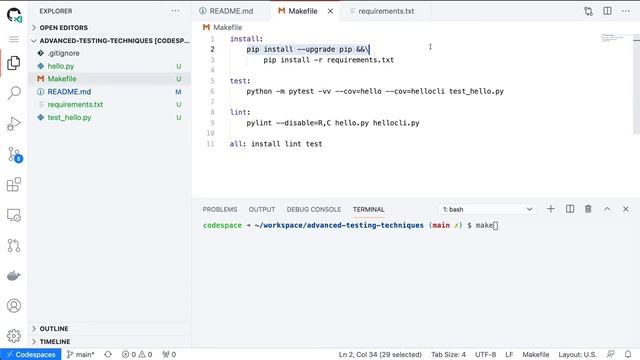The height and width of the screenshot is (360, 640).
Task: Click the Accounts icon
Action: pyautogui.click(x=14, y=306)
